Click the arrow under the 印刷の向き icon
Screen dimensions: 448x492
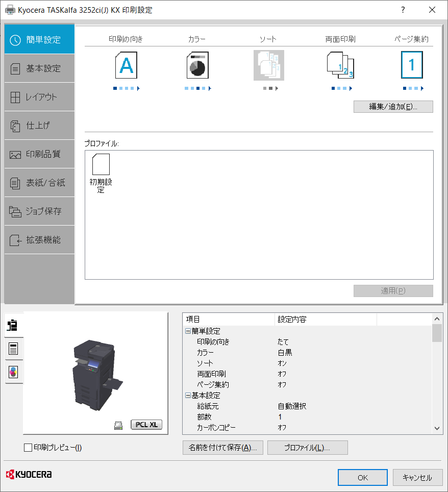(138, 88)
